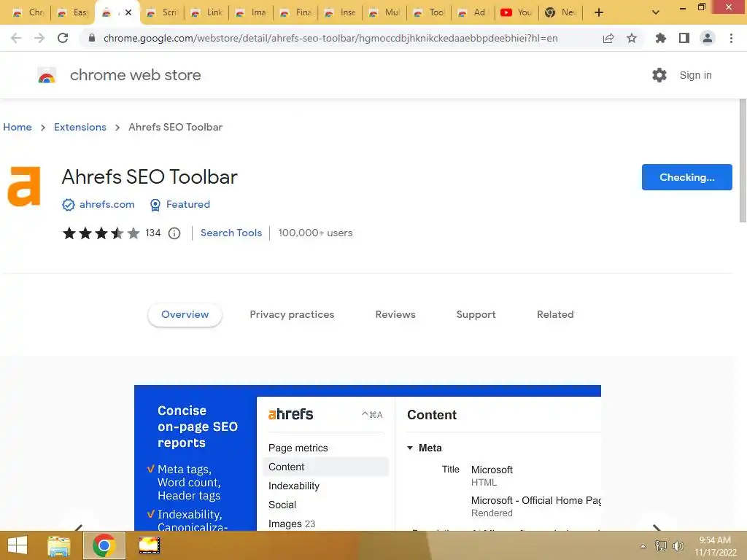This screenshot has height=560, width=747.
Task: Click the orange Ahrefs extension logo
Action: point(24,186)
